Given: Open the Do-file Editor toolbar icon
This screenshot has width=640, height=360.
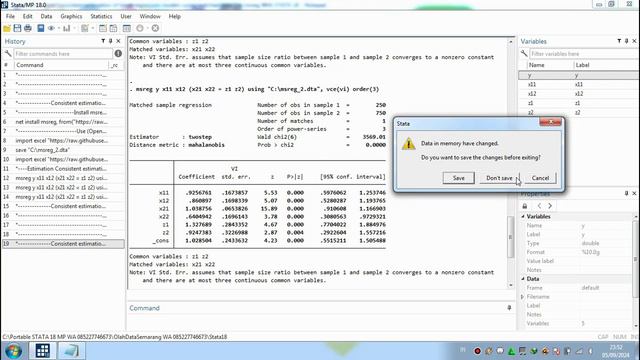Looking at the screenshot, I should tap(84, 28).
